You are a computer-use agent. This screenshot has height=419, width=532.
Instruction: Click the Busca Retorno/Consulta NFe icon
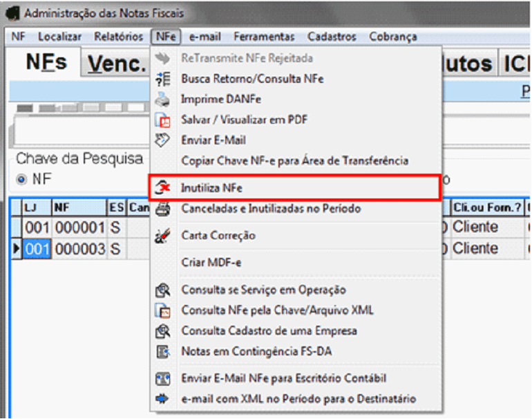(163, 79)
